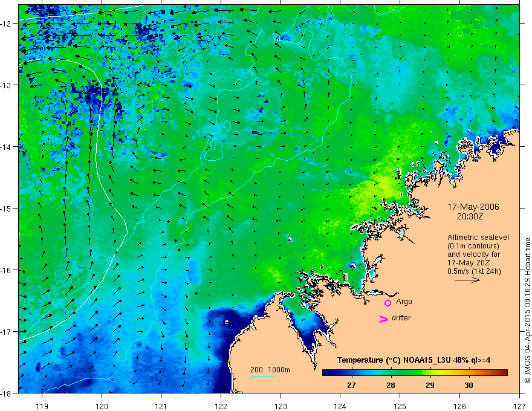The width and height of the screenshot is (532, 411).
Task: Click the '17-May-2006' date text
Action: [x=473, y=207]
